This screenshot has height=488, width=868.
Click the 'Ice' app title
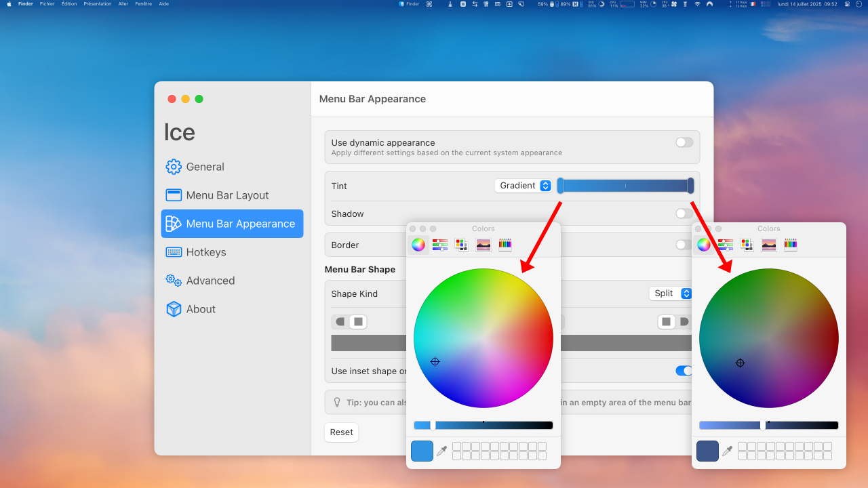(x=180, y=132)
